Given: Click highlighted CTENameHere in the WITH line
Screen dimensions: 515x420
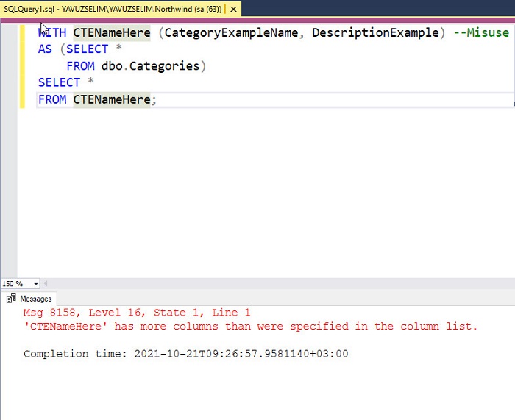Looking at the screenshot, I should click(112, 32).
